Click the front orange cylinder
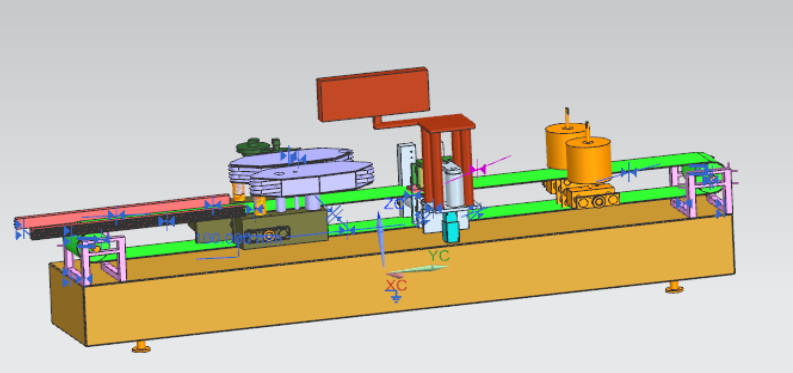 [x=589, y=159]
